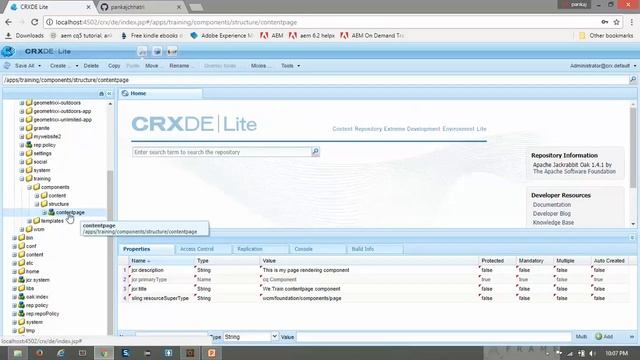The height and width of the screenshot is (360, 640).
Task: Click the green Add property icon
Action: click(598, 336)
